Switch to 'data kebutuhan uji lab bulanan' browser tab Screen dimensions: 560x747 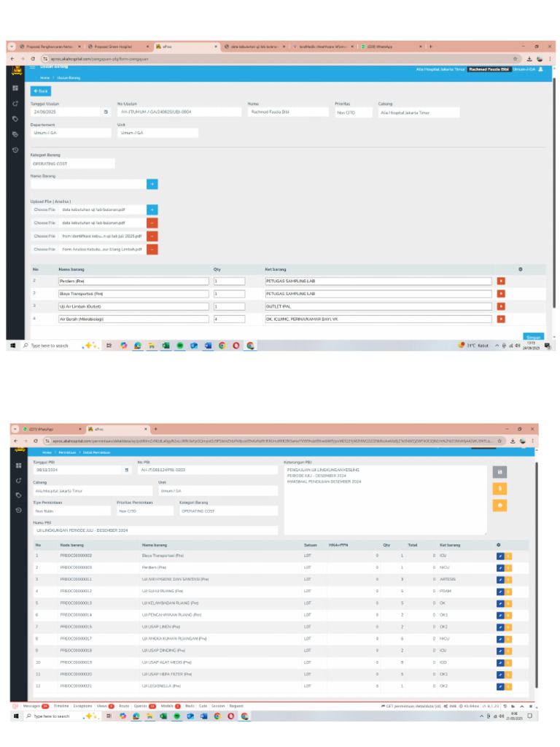254,47
